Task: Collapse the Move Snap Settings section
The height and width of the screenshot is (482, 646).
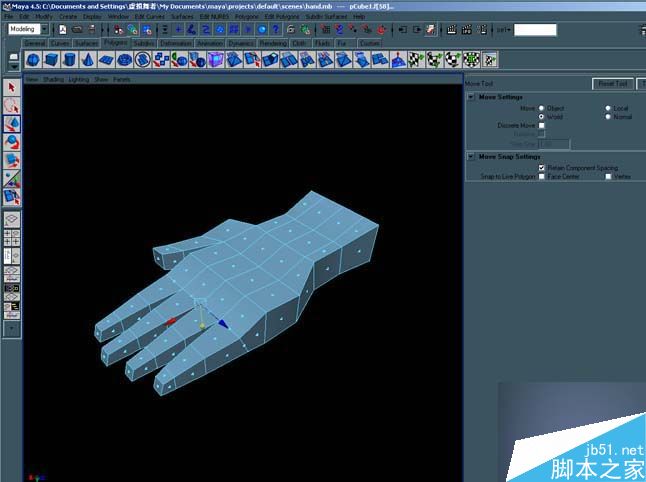Action: coord(471,157)
